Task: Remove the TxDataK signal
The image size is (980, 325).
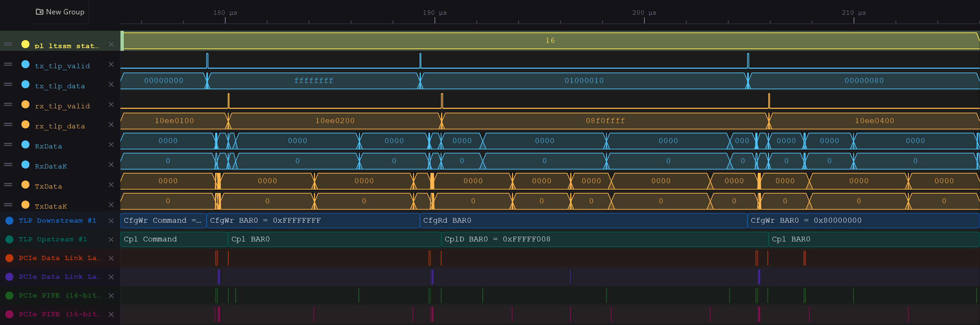Action: click(111, 205)
